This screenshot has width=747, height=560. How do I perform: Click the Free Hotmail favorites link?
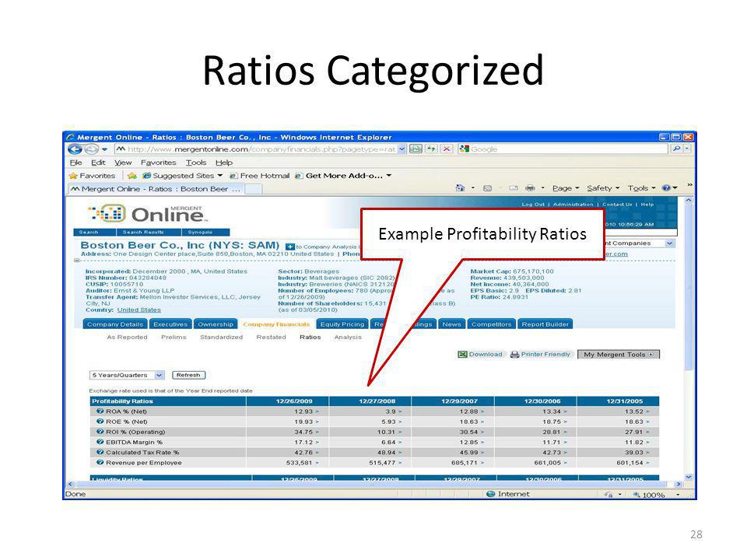(260, 176)
